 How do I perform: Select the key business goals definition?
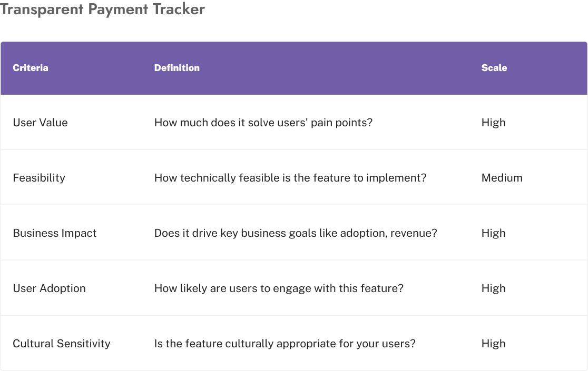pos(296,233)
